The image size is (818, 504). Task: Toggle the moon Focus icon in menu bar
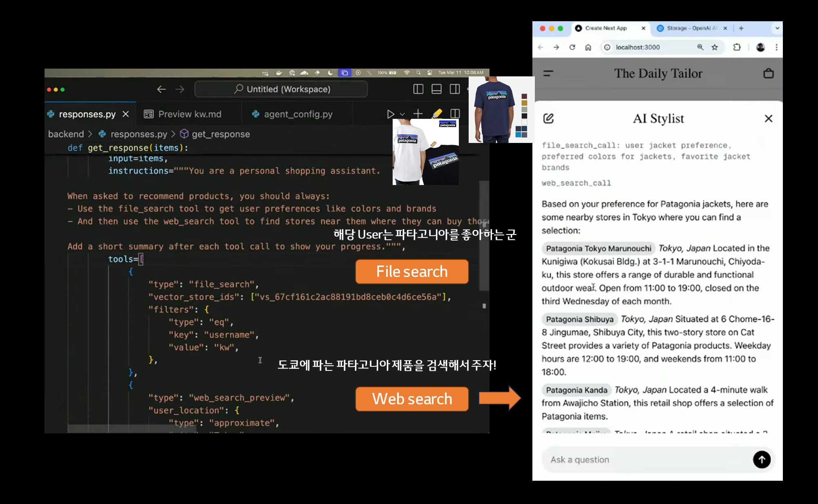coord(330,73)
